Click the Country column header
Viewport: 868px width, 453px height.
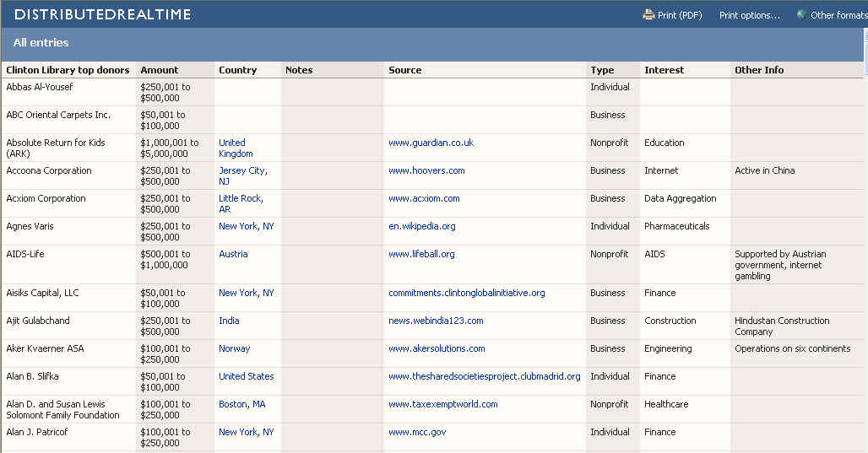(237, 70)
